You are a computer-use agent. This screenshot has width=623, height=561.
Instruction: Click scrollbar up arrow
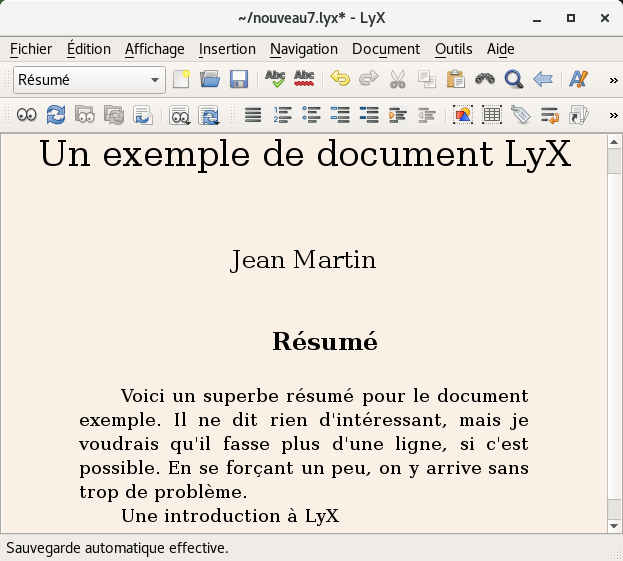click(x=614, y=142)
